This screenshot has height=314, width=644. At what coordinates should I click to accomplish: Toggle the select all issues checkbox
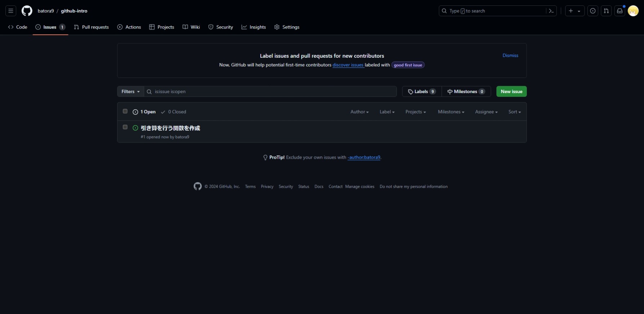125,111
